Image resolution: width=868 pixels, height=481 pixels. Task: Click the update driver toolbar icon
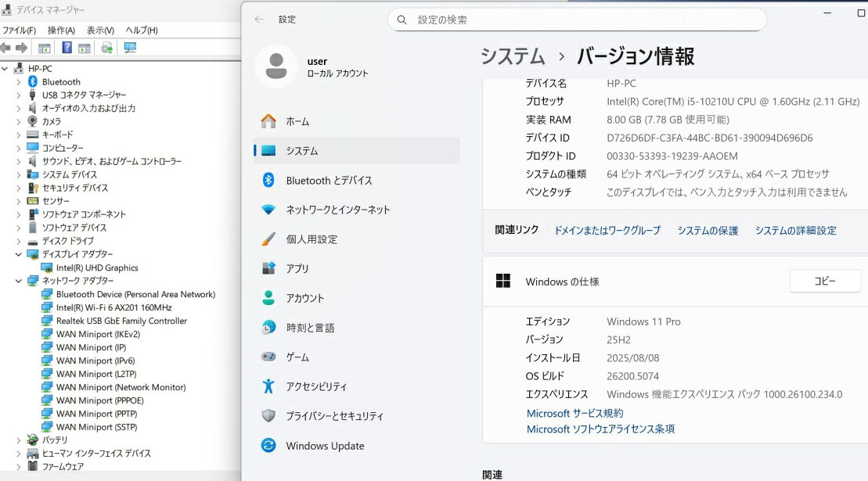pyautogui.click(x=106, y=48)
